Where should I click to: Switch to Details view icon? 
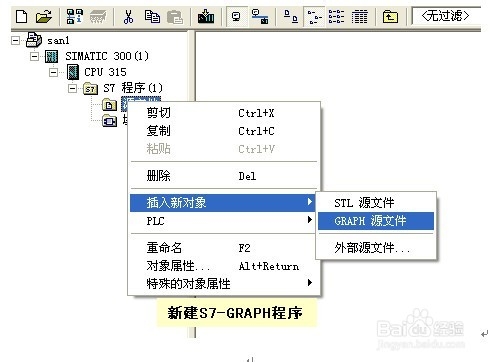click(x=360, y=16)
